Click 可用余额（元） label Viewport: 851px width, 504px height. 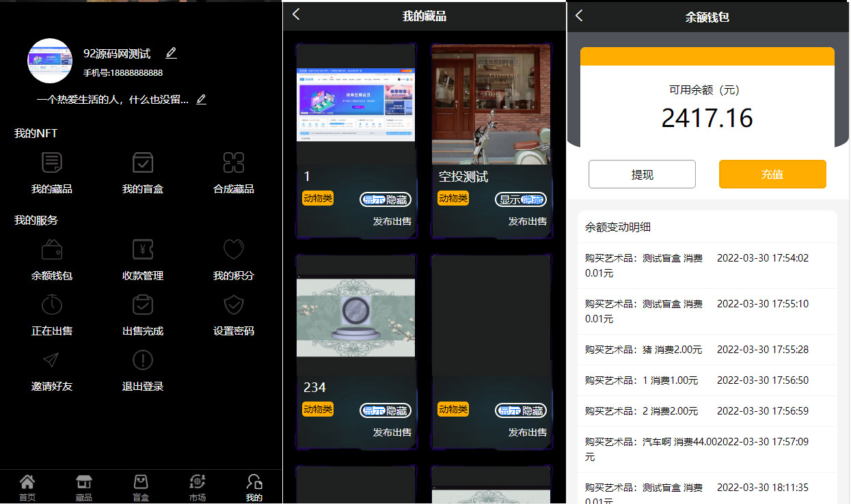pos(707,89)
